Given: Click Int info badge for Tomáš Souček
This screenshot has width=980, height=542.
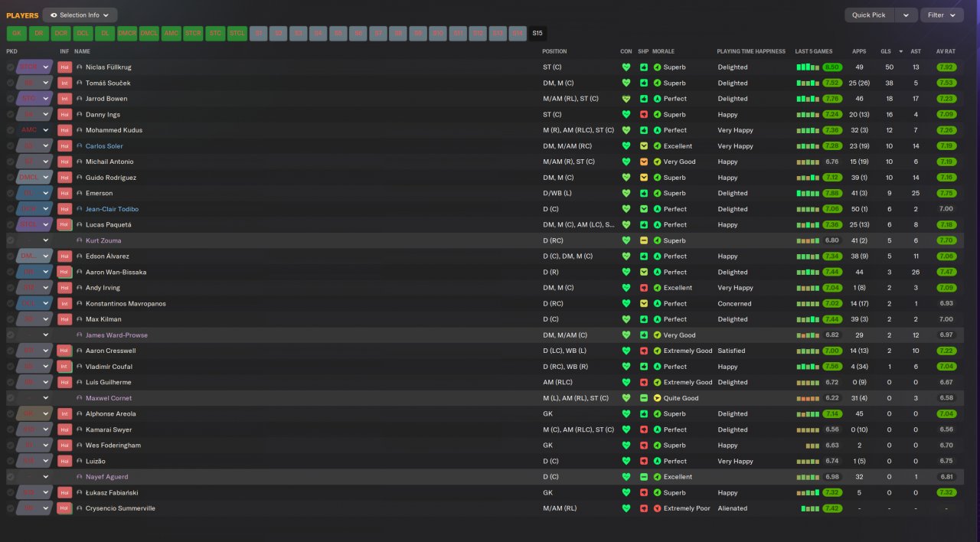Looking at the screenshot, I should pyautogui.click(x=65, y=83).
